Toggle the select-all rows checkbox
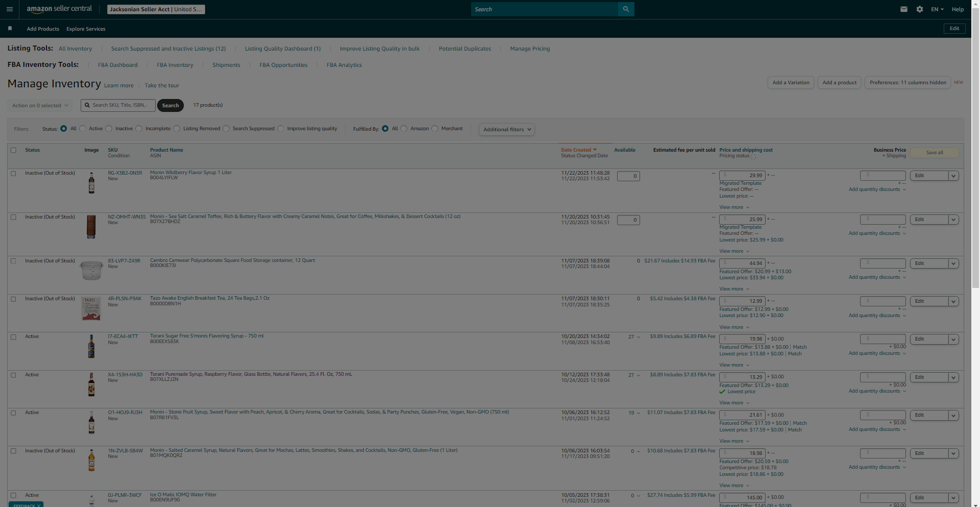The width and height of the screenshot is (980, 507). point(14,150)
